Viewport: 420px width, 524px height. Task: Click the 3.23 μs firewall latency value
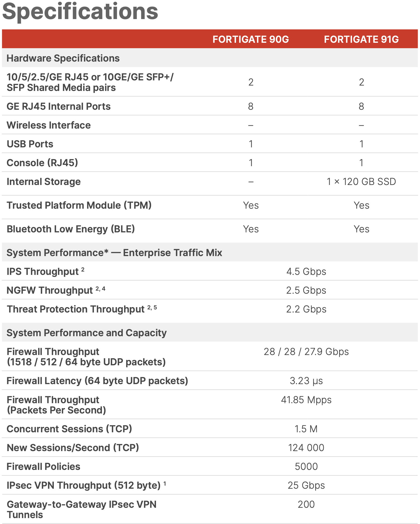click(306, 381)
